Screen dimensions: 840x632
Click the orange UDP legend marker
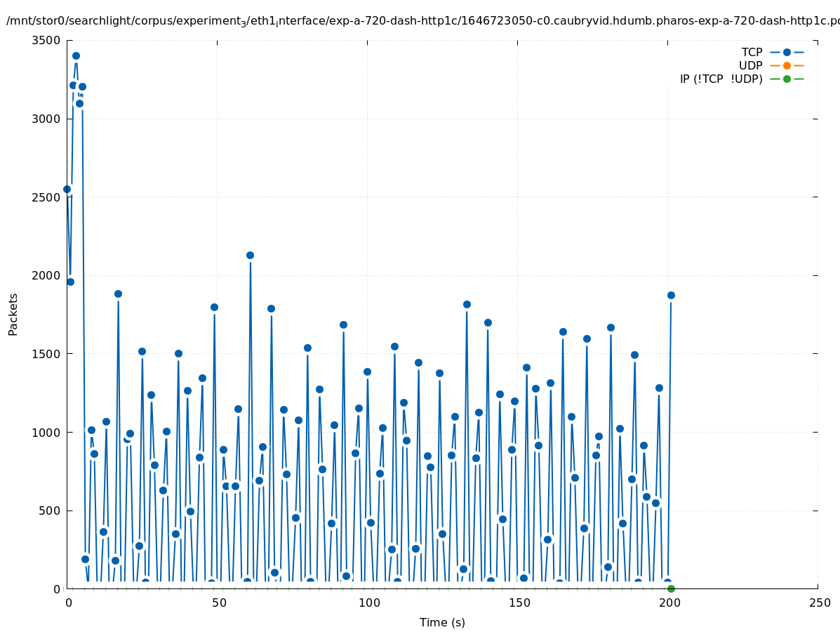pos(787,65)
